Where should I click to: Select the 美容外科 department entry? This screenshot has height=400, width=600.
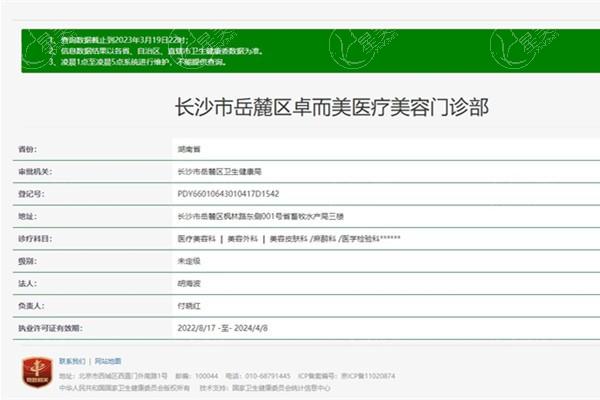243,239
